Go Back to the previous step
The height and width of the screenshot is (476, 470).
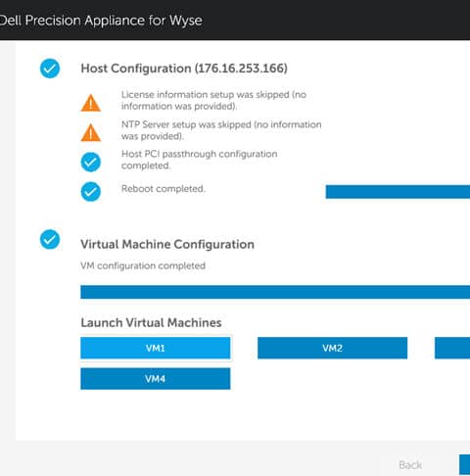(x=410, y=465)
